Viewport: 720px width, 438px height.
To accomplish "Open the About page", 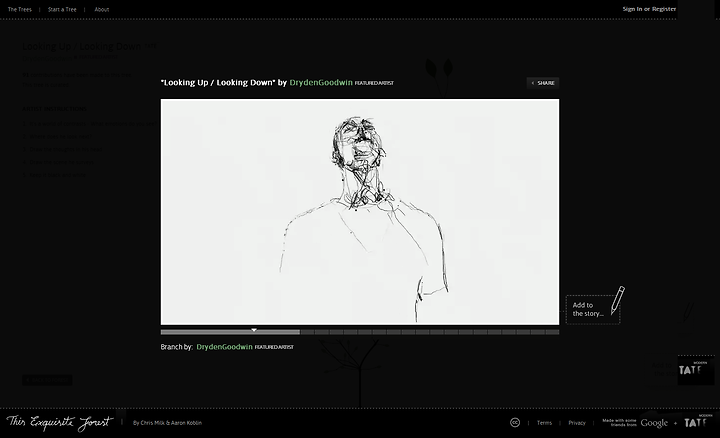I will pyautogui.click(x=101, y=9).
